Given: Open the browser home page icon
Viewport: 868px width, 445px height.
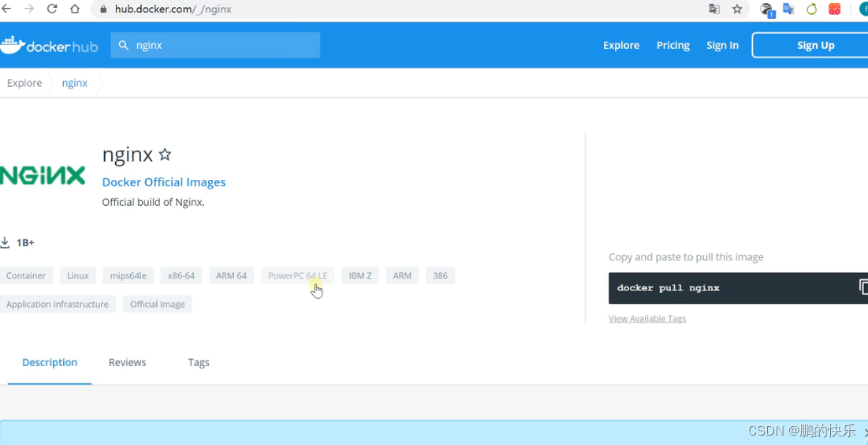Looking at the screenshot, I should (x=75, y=9).
